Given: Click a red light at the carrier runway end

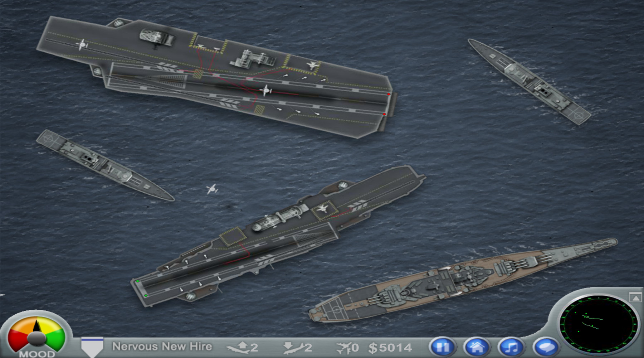Looking at the screenshot, I should (x=388, y=94).
